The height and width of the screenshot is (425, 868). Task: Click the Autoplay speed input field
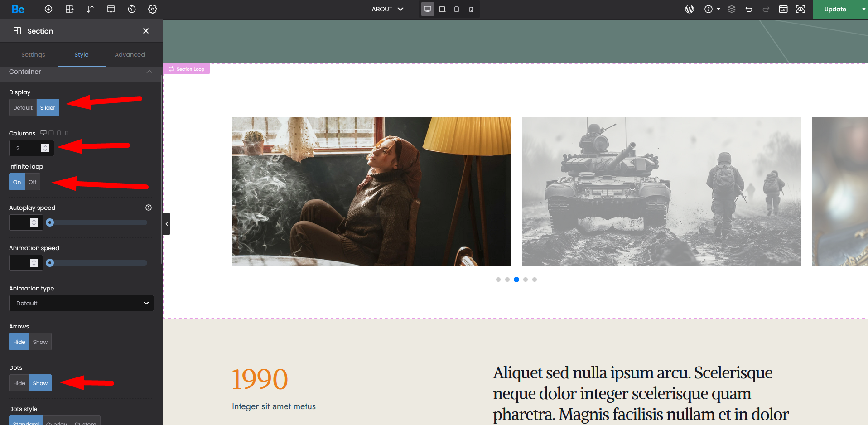click(x=26, y=222)
